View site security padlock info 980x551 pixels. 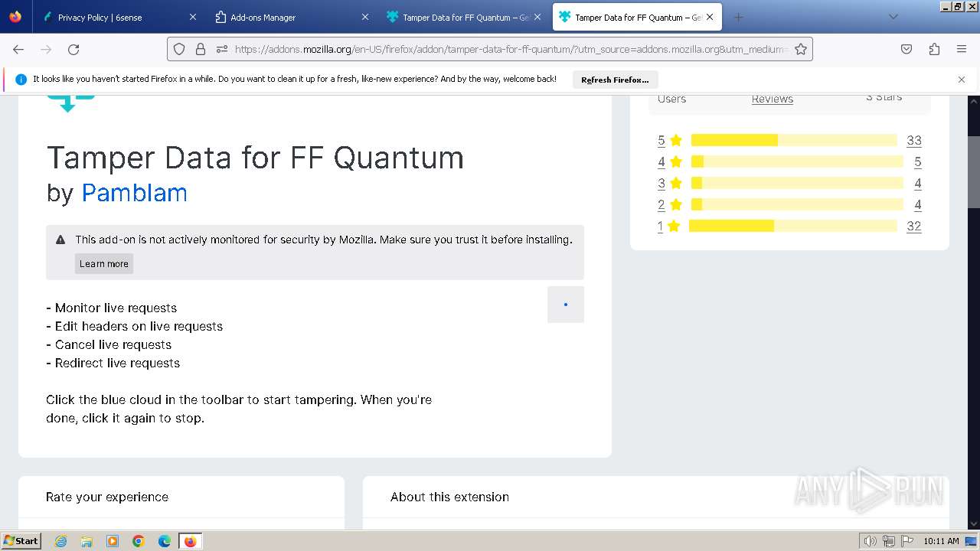click(x=201, y=49)
